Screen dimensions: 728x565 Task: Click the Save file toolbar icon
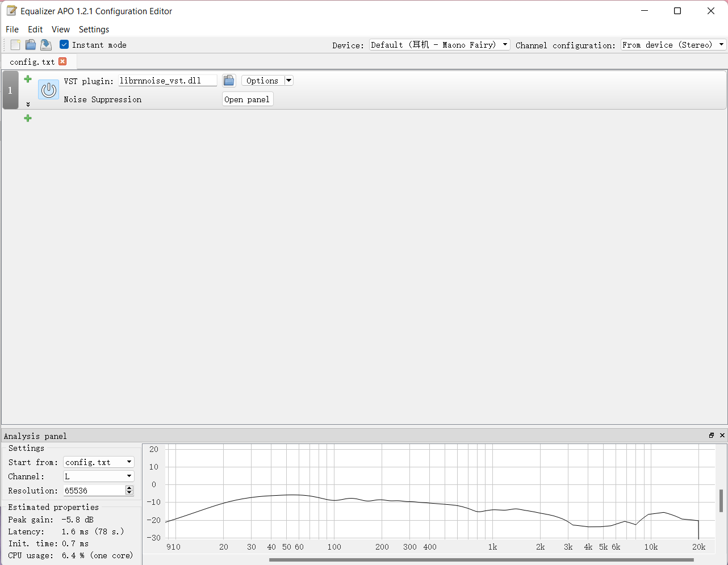coord(46,45)
